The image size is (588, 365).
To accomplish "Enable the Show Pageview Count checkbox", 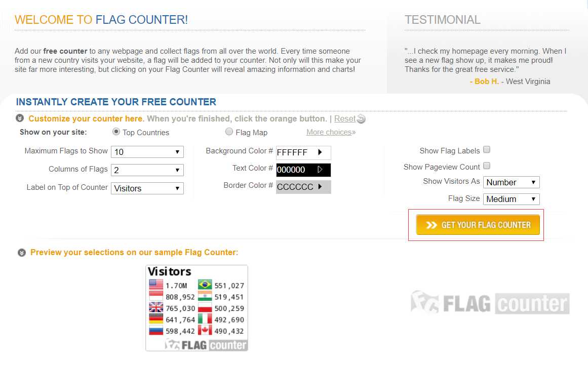I will (x=487, y=166).
